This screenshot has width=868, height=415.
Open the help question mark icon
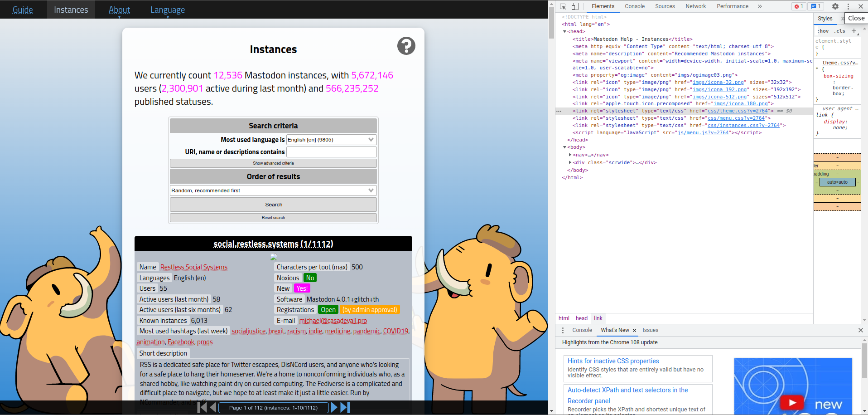tap(406, 46)
